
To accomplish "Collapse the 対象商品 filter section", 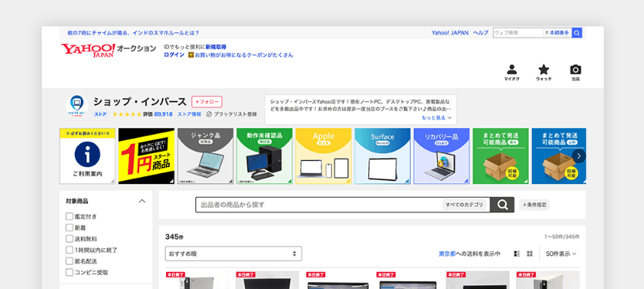I will coord(142,201).
